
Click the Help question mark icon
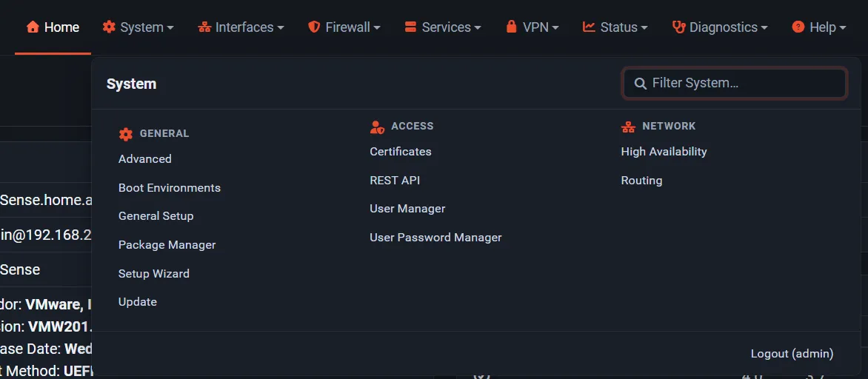tap(798, 27)
